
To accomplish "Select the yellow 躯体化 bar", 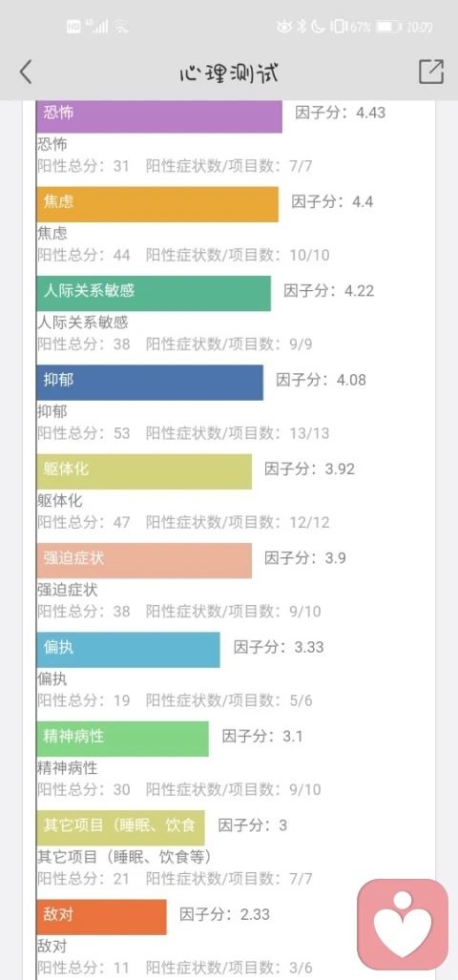I will pos(144,471).
